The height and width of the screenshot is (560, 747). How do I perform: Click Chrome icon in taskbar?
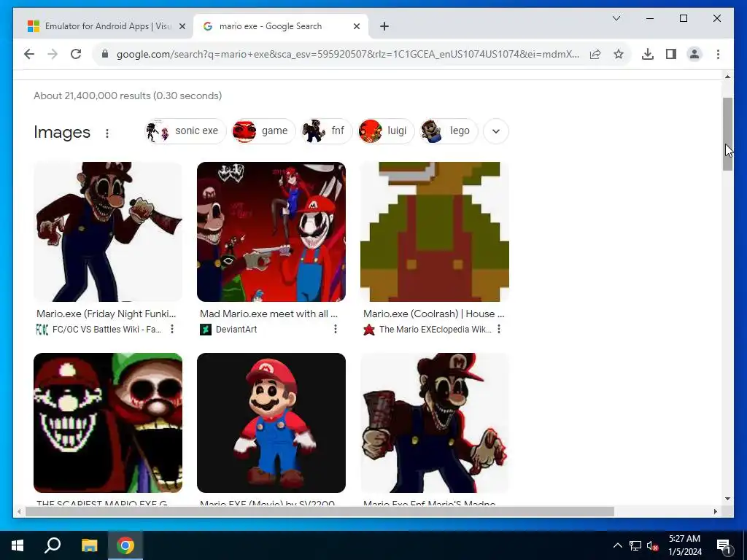point(125,545)
